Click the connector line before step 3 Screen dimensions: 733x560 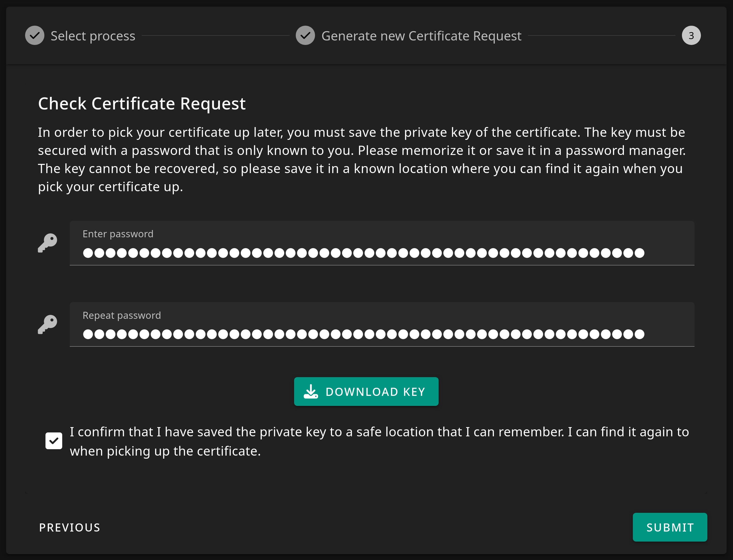[x=601, y=36]
